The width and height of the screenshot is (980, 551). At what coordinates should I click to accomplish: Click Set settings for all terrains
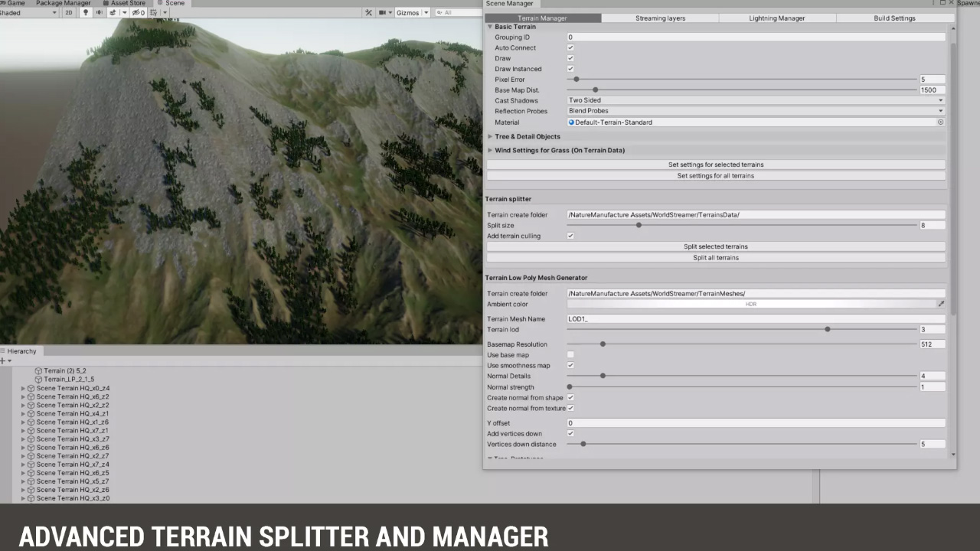tap(716, 175)
